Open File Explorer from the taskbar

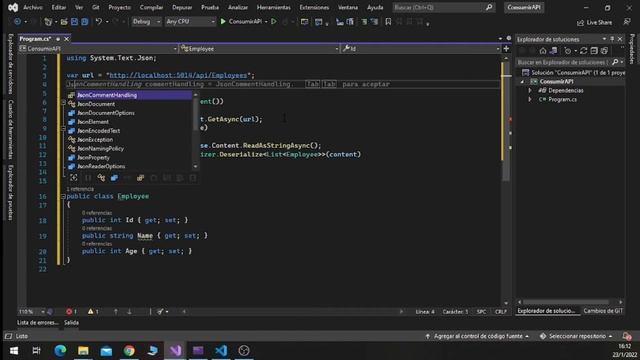click(x=83, y=351)
